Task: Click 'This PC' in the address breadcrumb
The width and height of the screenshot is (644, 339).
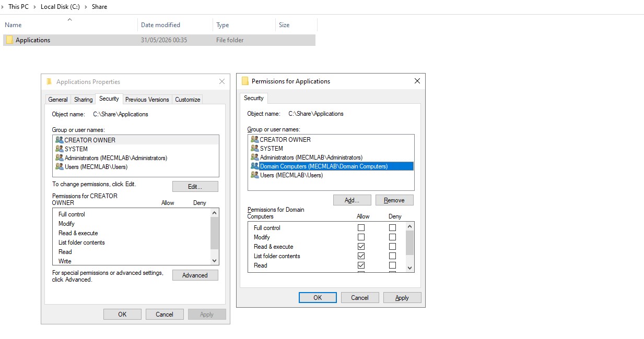Action: tap(18, 7)
